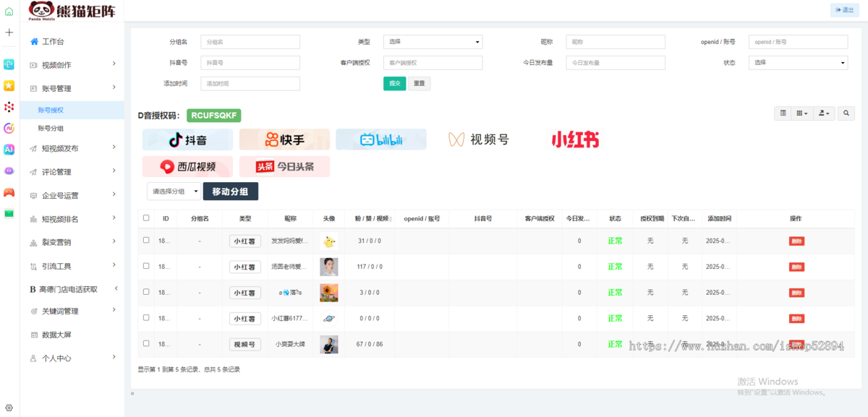The width and height of the screenshot is (868, 417).
Task: Expand the 短视频发布 sidebar menu
Action: click(x=72, y=149)
